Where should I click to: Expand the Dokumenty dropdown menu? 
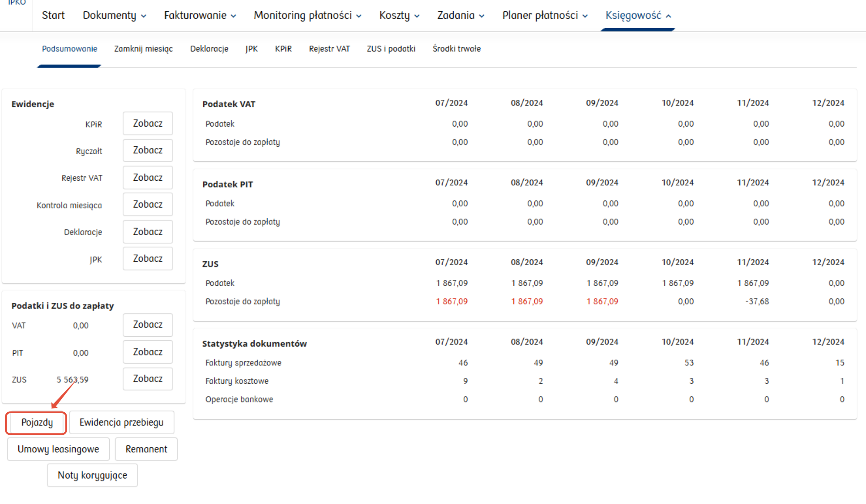click(114, 15)
